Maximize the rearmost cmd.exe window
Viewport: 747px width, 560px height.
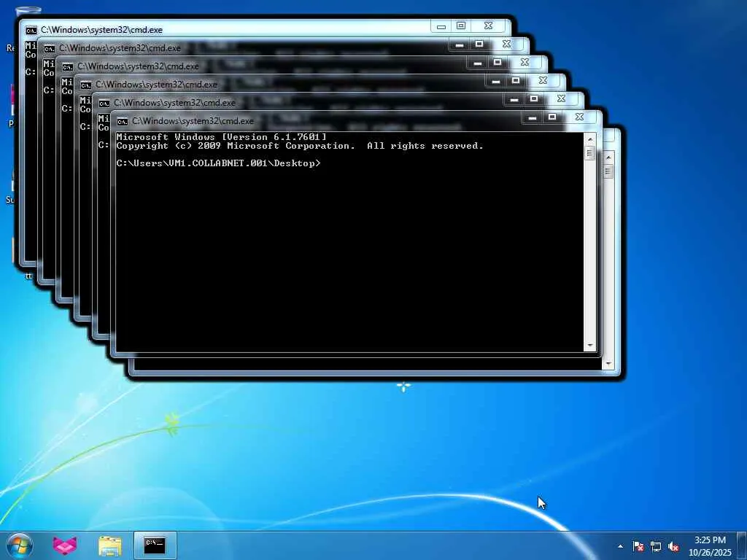tap(461, 26)
